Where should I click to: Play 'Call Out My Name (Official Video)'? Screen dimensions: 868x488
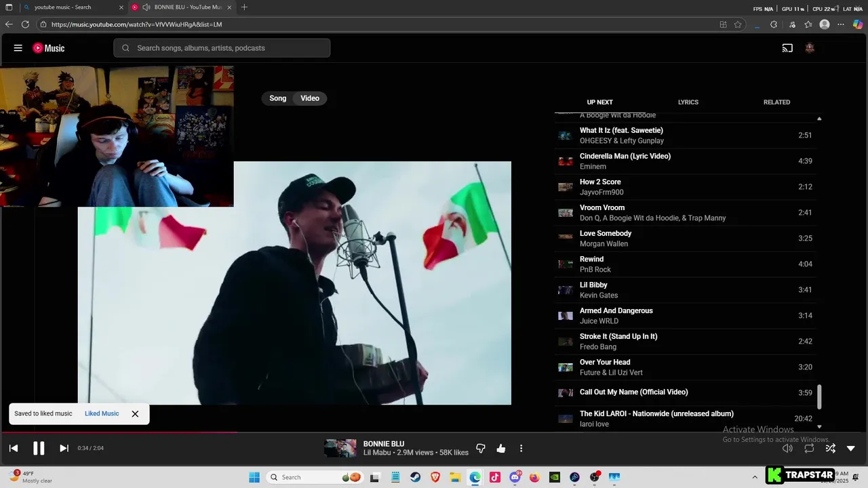click(685, 393)
